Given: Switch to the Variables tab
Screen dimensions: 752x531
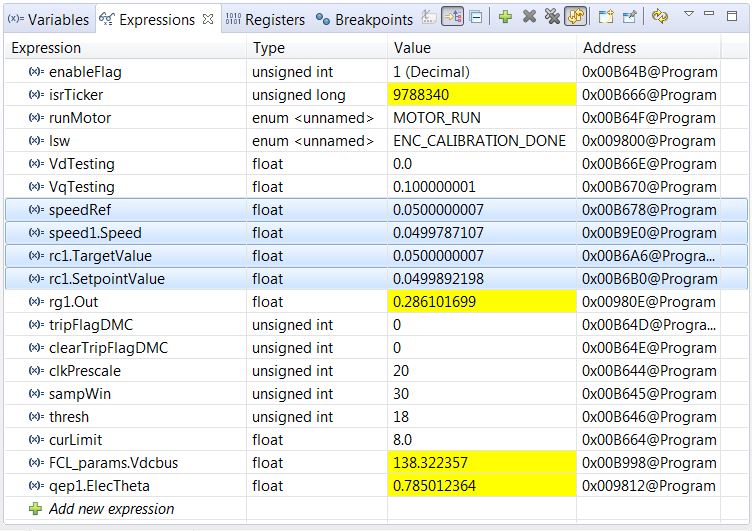Looking at the screenshot, I should click(x=48, y=19).
